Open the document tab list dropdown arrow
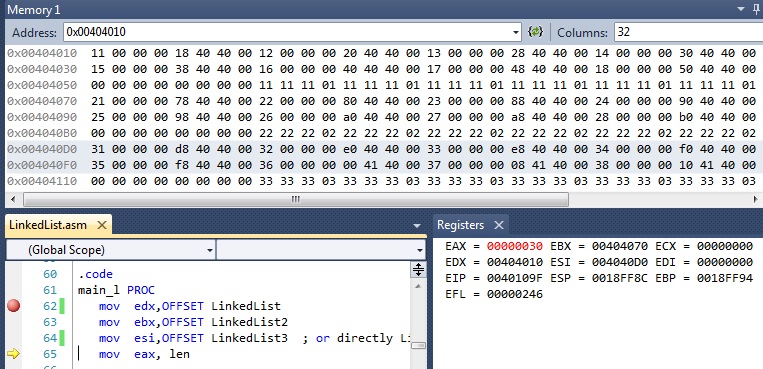The image size is (763, 369). tap(417, 226)
